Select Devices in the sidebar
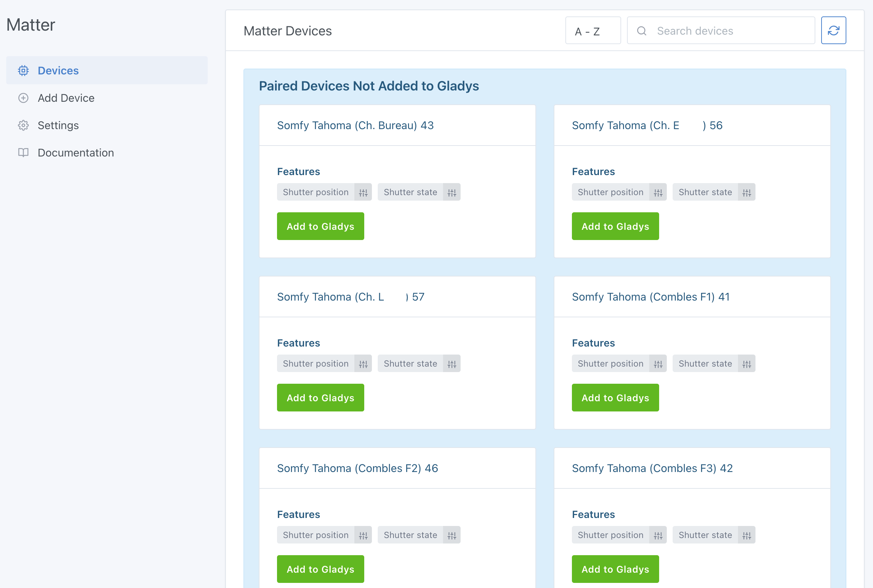This screenshot has width=873, height=588. tap(58, 70)
